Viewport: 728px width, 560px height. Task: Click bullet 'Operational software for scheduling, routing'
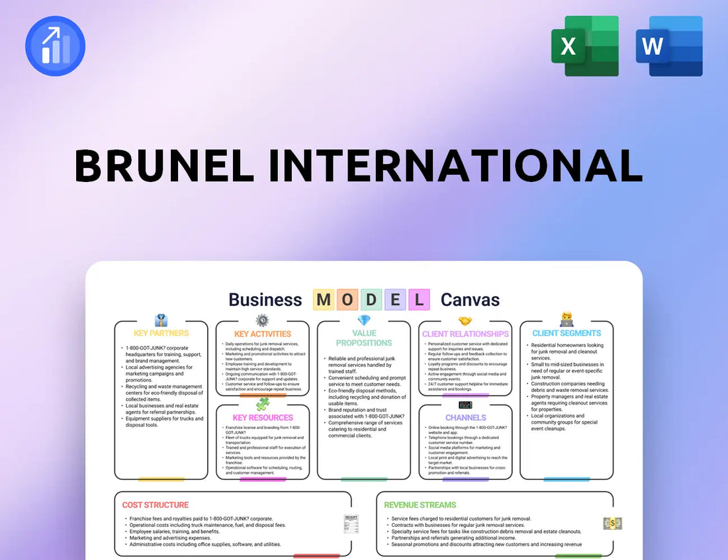[x=263, y=470]
